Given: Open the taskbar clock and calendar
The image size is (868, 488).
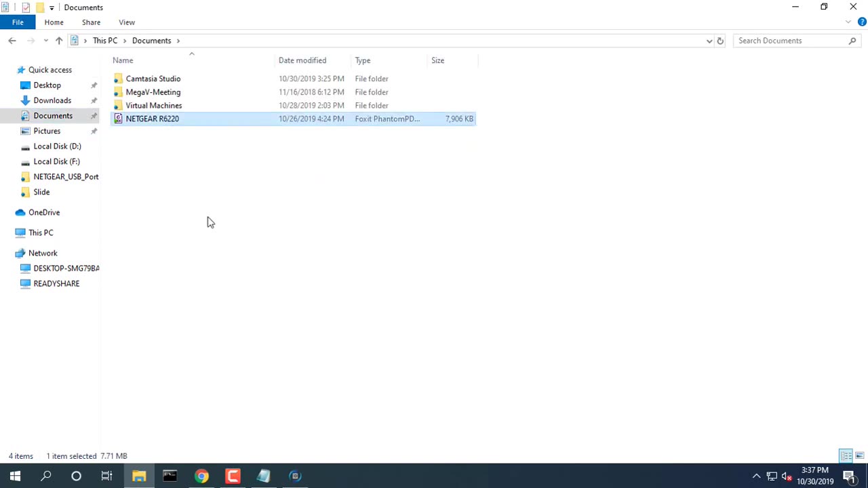Looking at the screenshot, I should (x=815, y=476).
